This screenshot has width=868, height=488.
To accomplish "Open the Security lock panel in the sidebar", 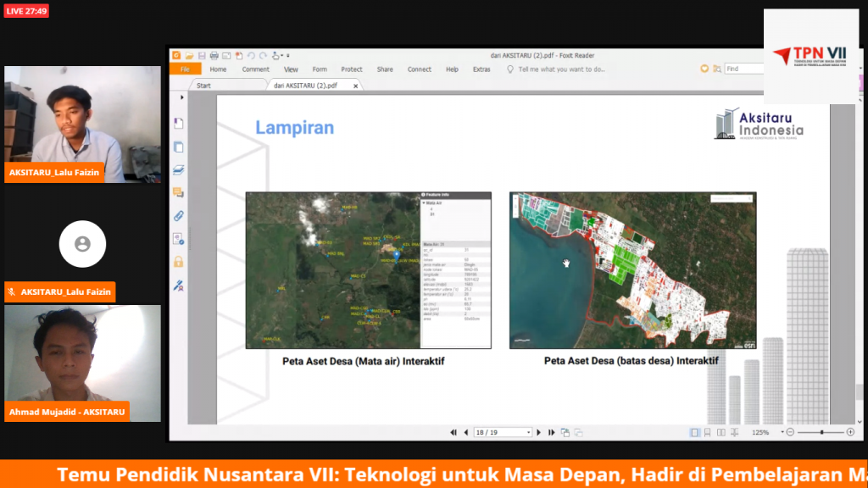I will (x=178, y=262).
